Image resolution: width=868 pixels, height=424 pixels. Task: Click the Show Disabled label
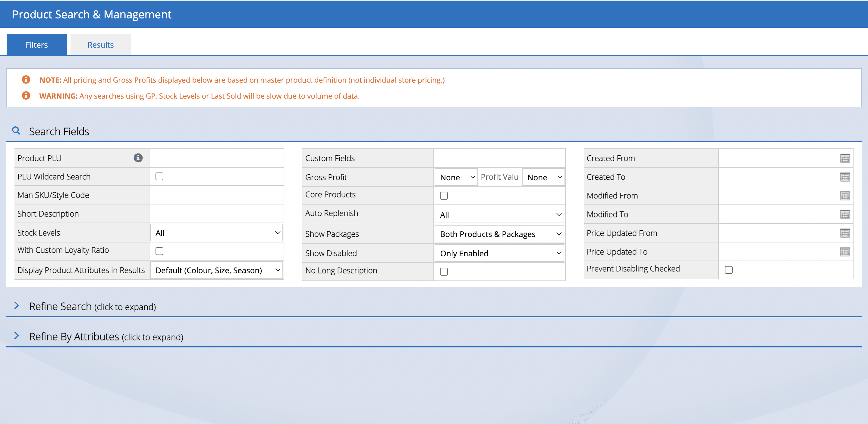pos(331,253)
